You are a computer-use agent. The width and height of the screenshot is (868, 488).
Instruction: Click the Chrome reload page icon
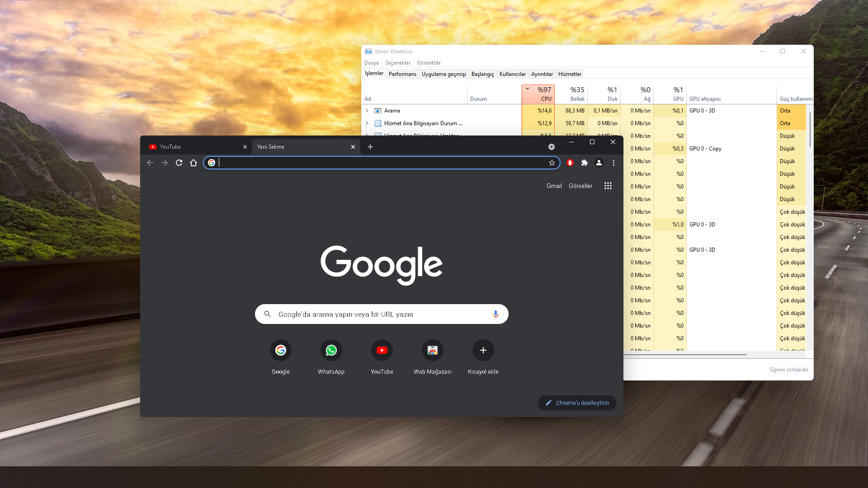click(179, 163)
